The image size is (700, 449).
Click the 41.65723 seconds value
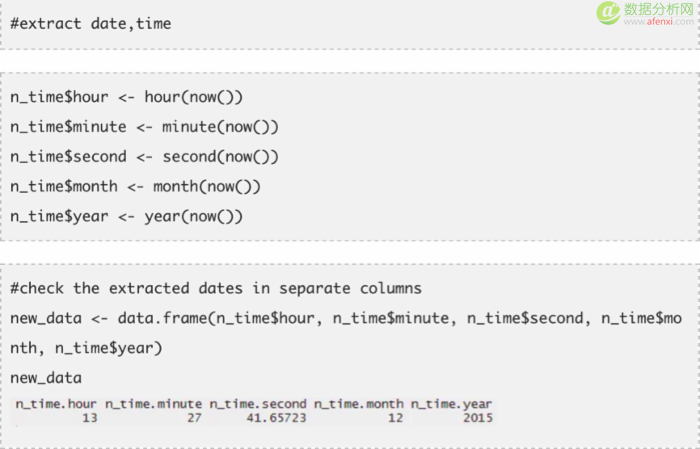tap(276, 418)
